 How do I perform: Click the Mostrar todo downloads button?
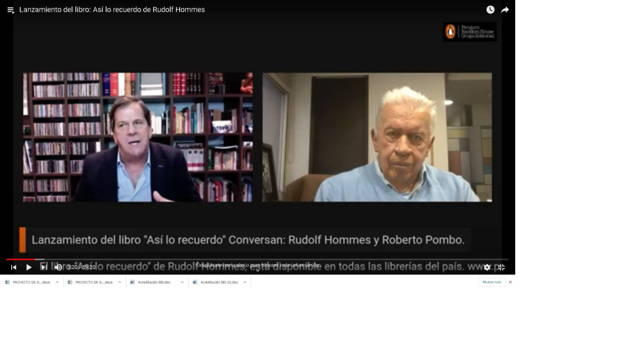(x=492, y=282)
